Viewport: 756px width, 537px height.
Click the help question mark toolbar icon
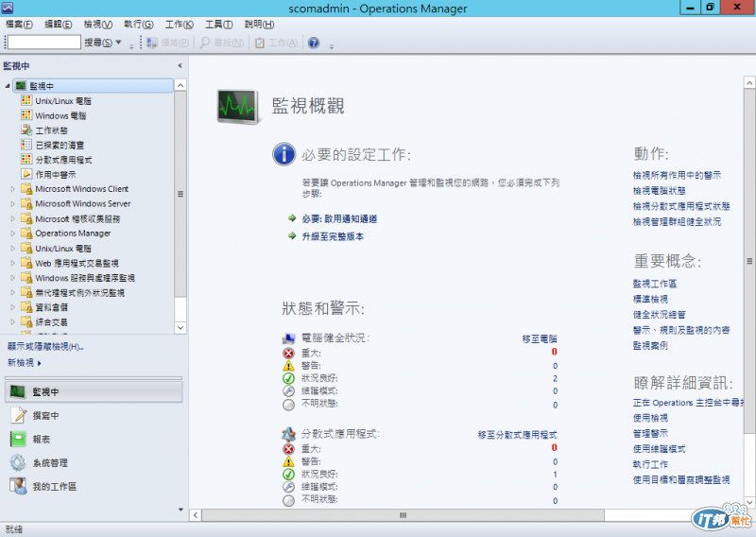pyautogui.click(x=314, y=43)
